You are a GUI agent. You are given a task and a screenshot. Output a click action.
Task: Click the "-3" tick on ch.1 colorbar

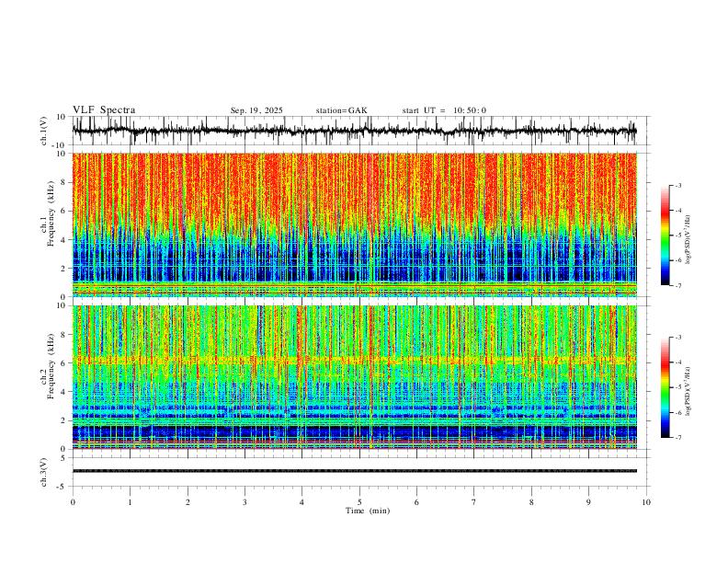(x=678, y=185)
